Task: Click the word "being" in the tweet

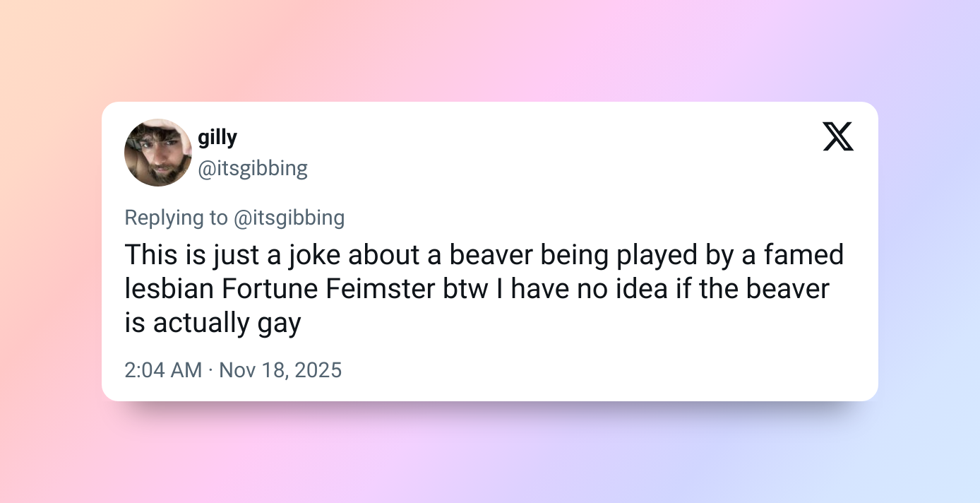Action: tap(570, 255)
